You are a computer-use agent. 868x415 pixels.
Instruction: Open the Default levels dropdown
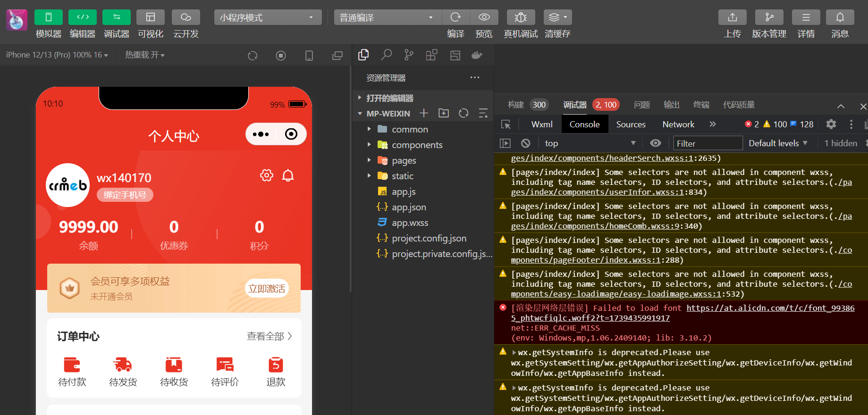pos(778,143)
